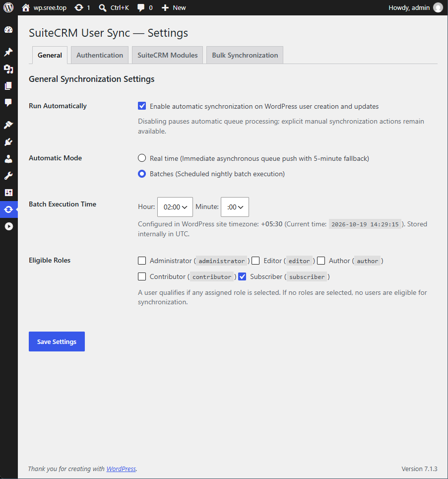The height and width of the screenshot is (479, 448).
Task: Visit site wp.sree.top from admin bar
Action: click(44, 7)
